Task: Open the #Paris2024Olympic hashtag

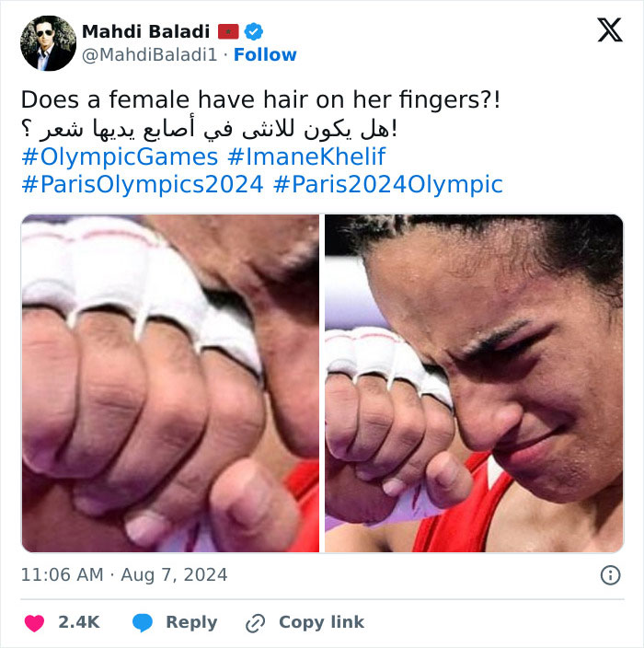Action: 388,184
